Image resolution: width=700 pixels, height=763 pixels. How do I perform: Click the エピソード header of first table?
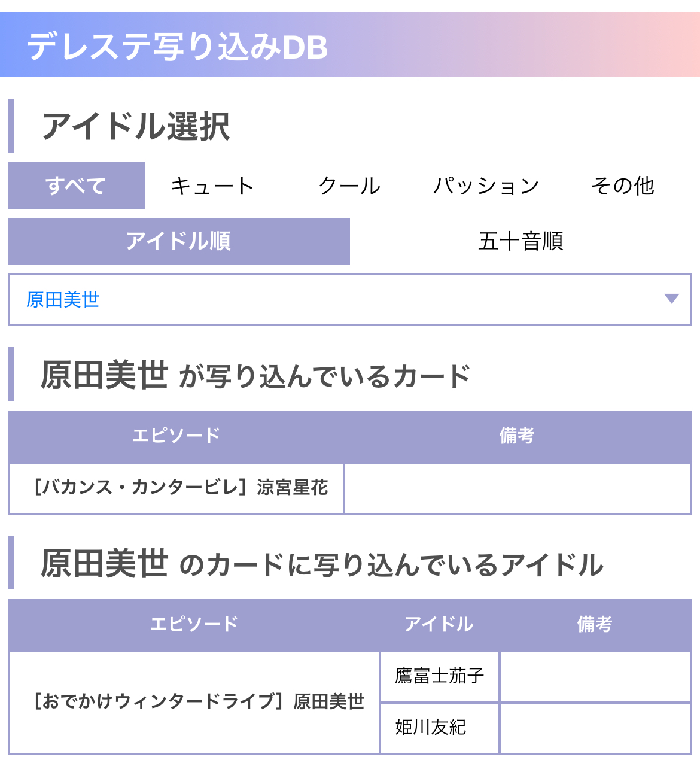(176, 436)
